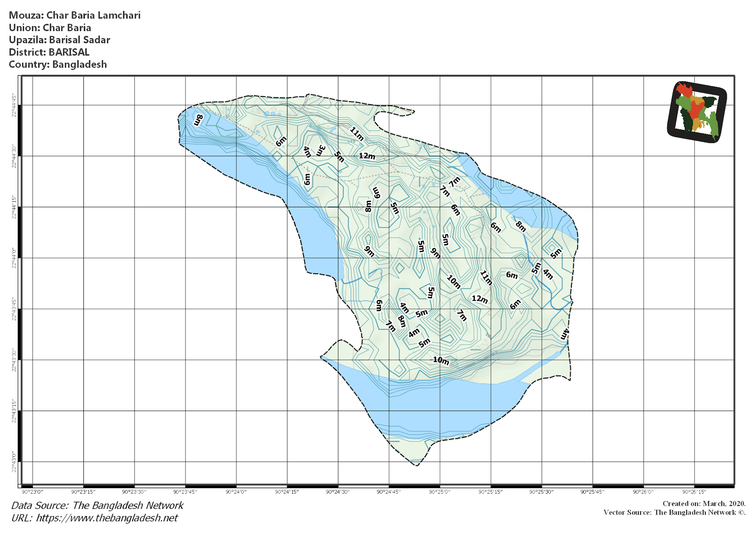Click the Data Source Bangladesh Network text

point(97,505)
